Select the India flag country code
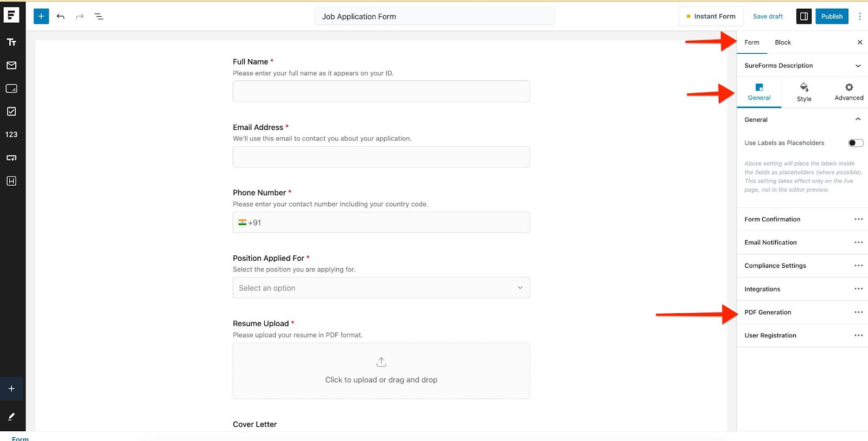The width and height of the screenshot is (868, 441). coord(242,223)
